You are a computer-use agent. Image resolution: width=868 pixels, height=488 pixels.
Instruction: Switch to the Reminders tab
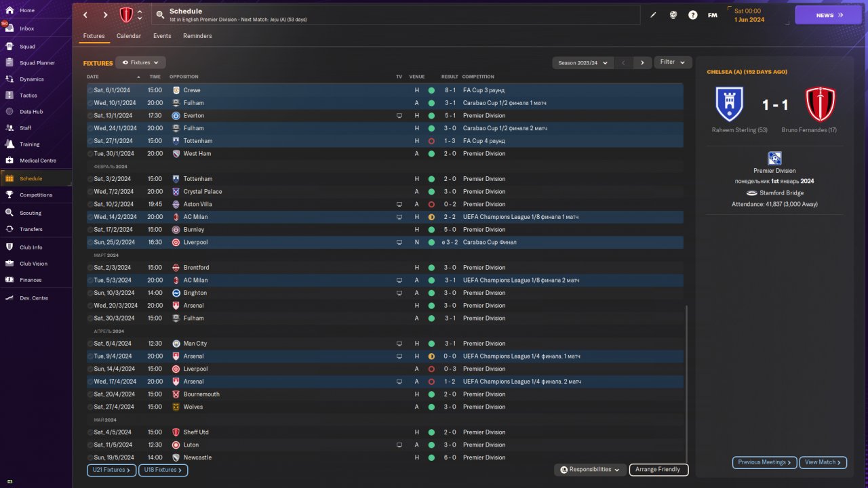point(197,36)
